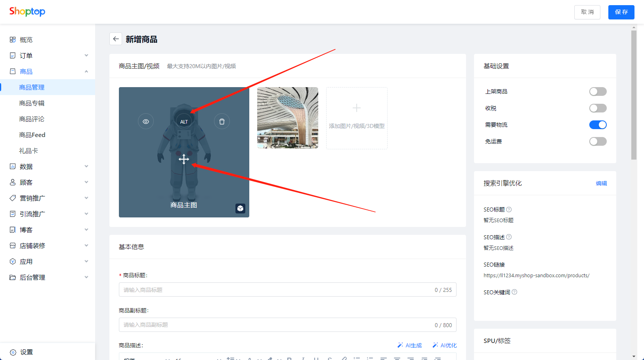Expand the 店铺装修 sidebar section

[48, 246]
